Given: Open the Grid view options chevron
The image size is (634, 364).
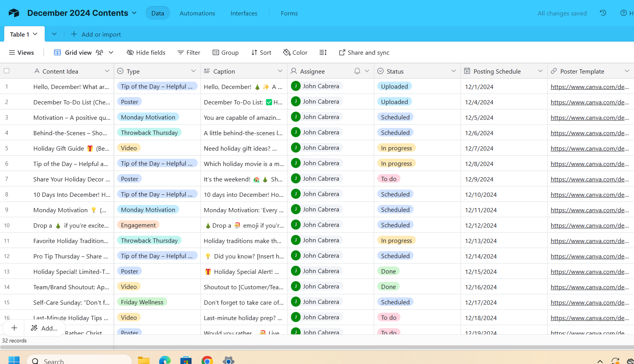Looking at the screenshot, I should pos(111,52).
